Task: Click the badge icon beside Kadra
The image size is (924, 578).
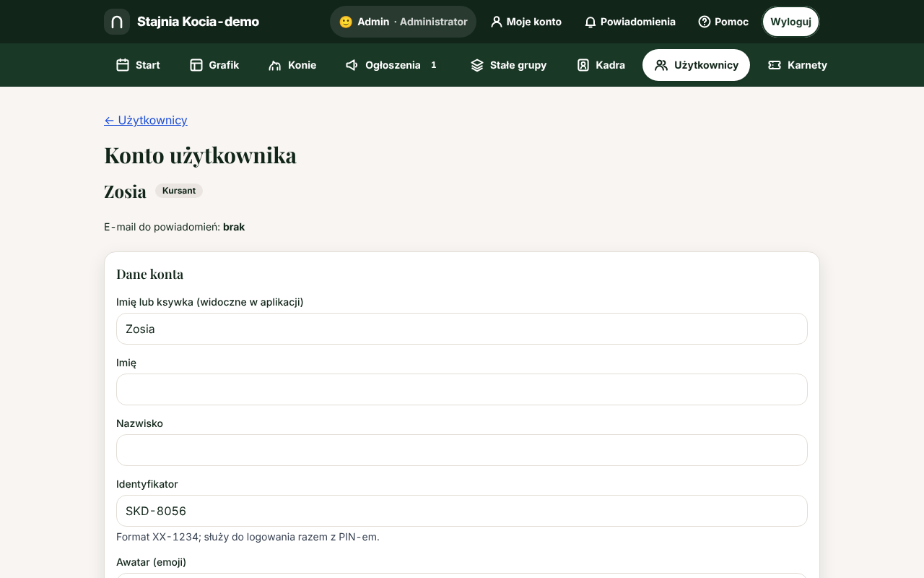Action: [583, 65]
